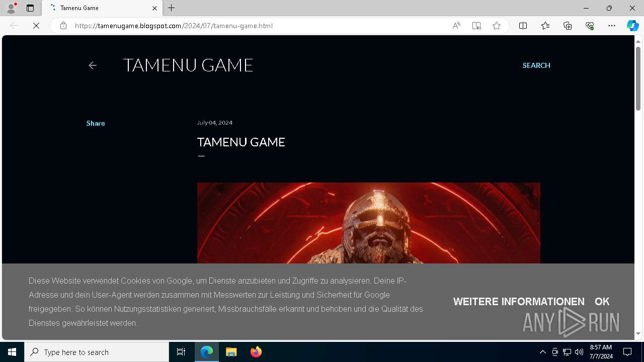This screenshot has width=644, height=362.
Task: Activate Read aloud icon
Action: [x=456, y=26]
